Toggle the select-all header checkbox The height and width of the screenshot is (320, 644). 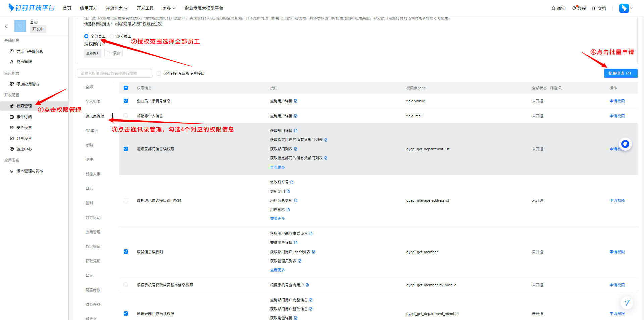pos(126,88)
